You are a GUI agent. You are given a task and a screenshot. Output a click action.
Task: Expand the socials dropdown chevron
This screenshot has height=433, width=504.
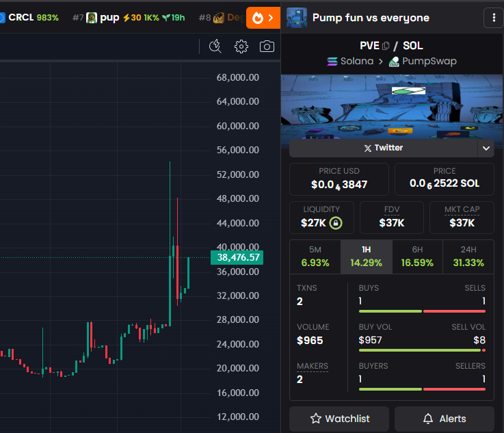486,148
